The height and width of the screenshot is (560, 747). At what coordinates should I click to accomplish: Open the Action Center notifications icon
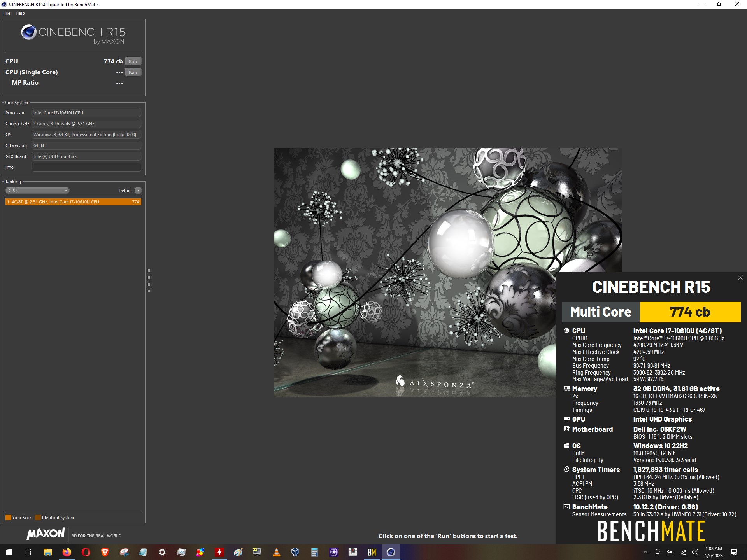(x=734, y=552)
